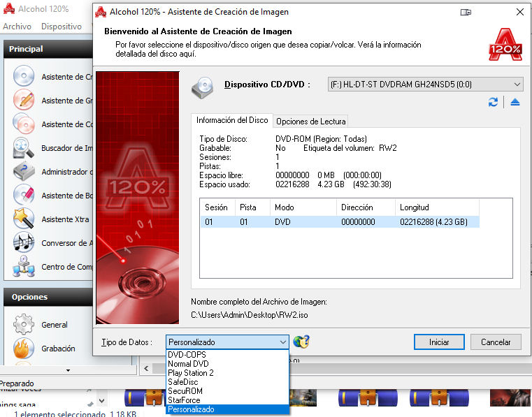Click the Preparado status text

(17, 383)
